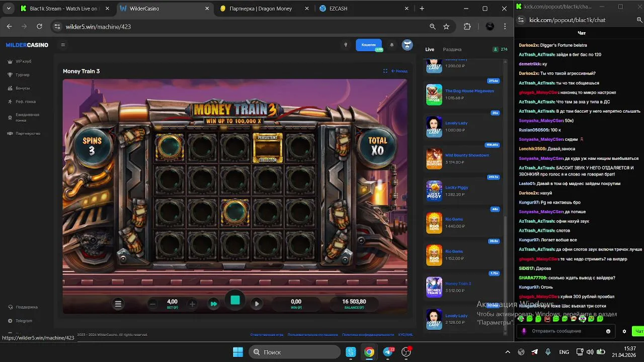Click the 16 503,80 balance display
The image size is (644, 362).
tap(354, 304)
